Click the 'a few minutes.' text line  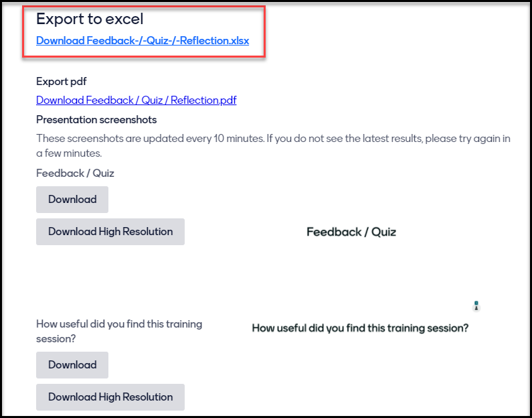pyautogui.click(x=69, y=153)
